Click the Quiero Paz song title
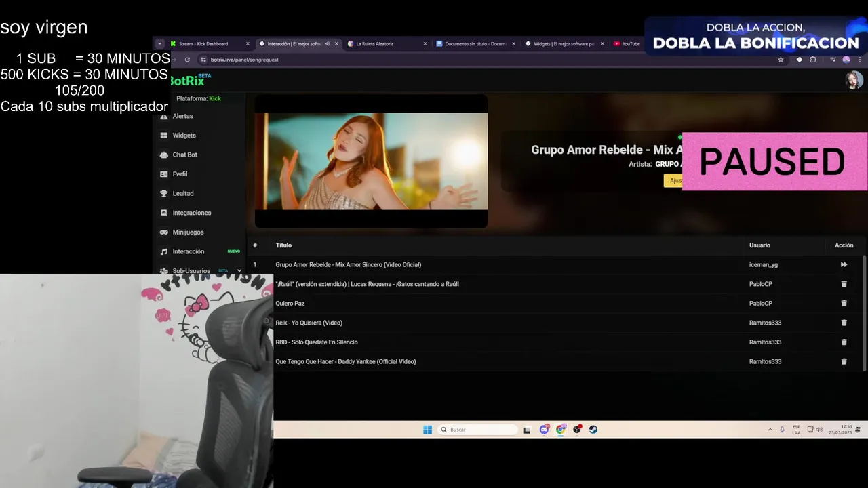The height and width of the screenshot is (488, 868). click(x=290, y=304)
